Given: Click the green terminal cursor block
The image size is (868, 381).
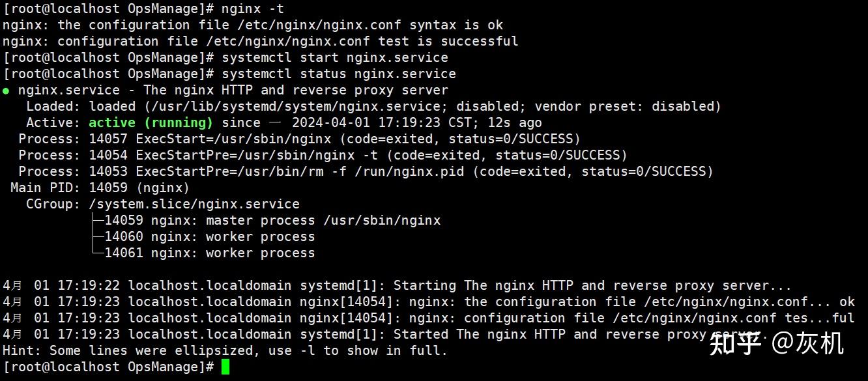Looking at the screenshot, I should (225, 367).
